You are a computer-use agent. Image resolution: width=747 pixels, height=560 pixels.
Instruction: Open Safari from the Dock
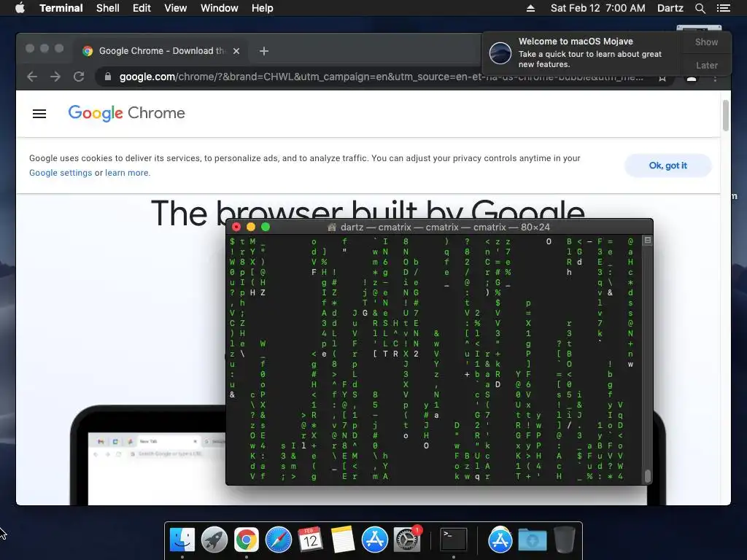[279, 540]
